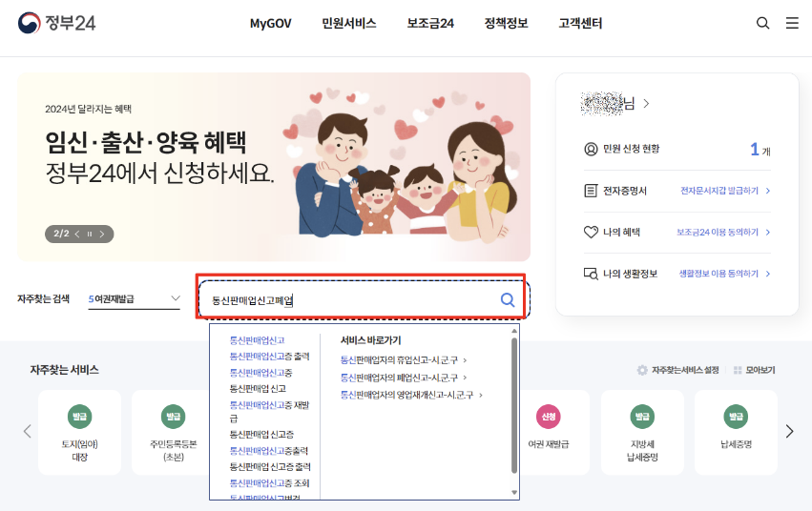Viewport: 812px width, 511px height.
Task: Click the header search magnifier icon
Action: click(762, 23)
